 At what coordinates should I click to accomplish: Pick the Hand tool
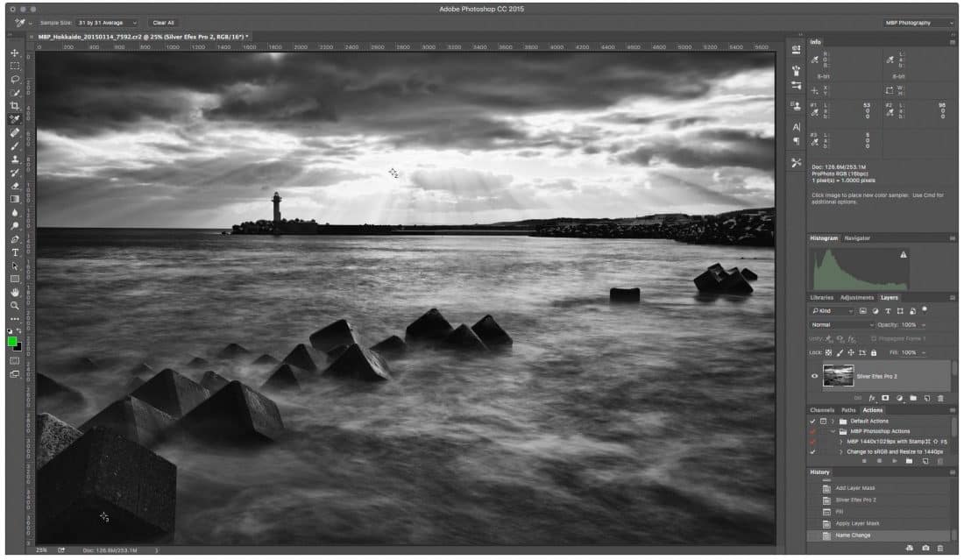(x=15, y=292)
